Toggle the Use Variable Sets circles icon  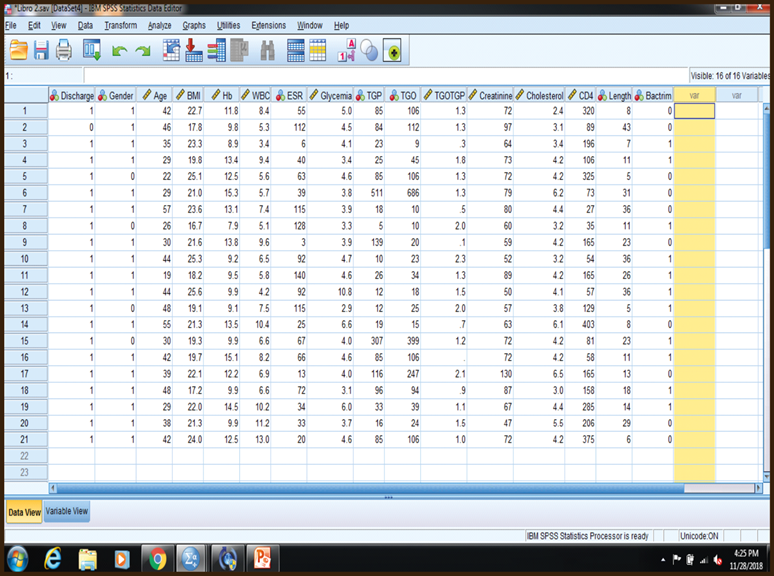(370, 50)
